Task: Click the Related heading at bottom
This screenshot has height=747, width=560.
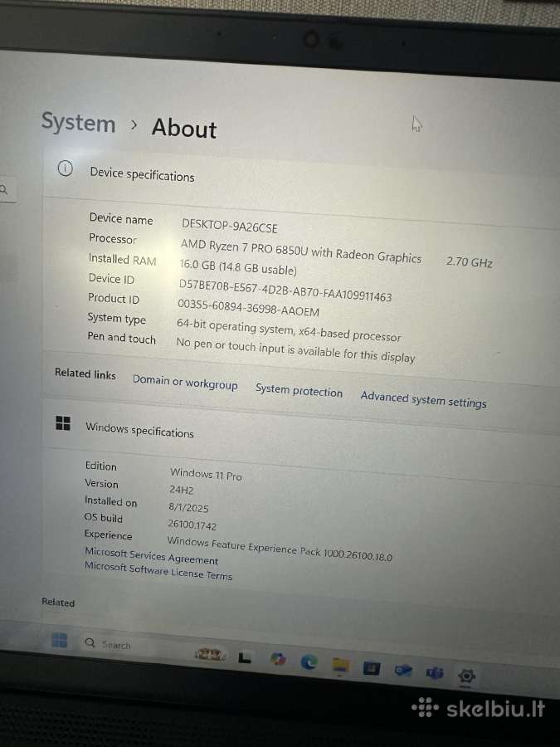Action: tap(58, 603)
